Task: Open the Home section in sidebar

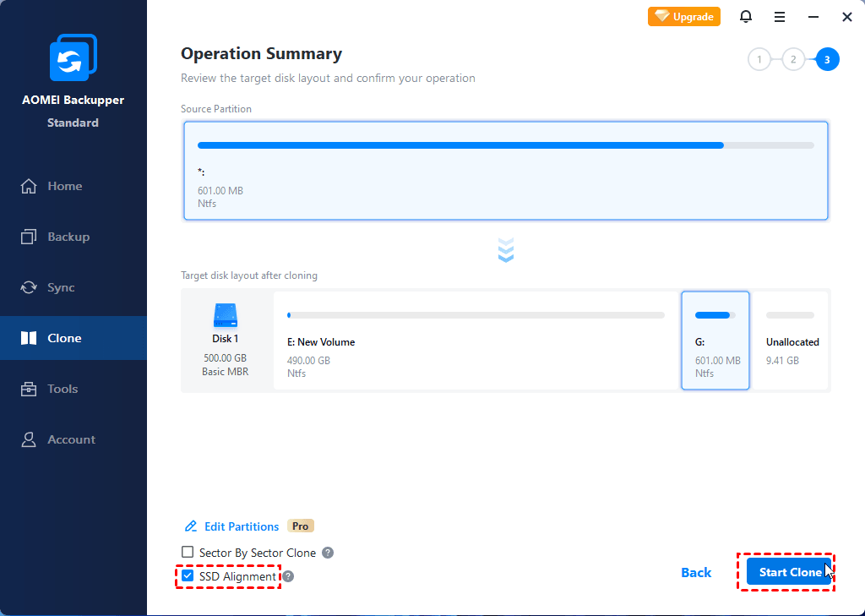Action: point(73,186)
